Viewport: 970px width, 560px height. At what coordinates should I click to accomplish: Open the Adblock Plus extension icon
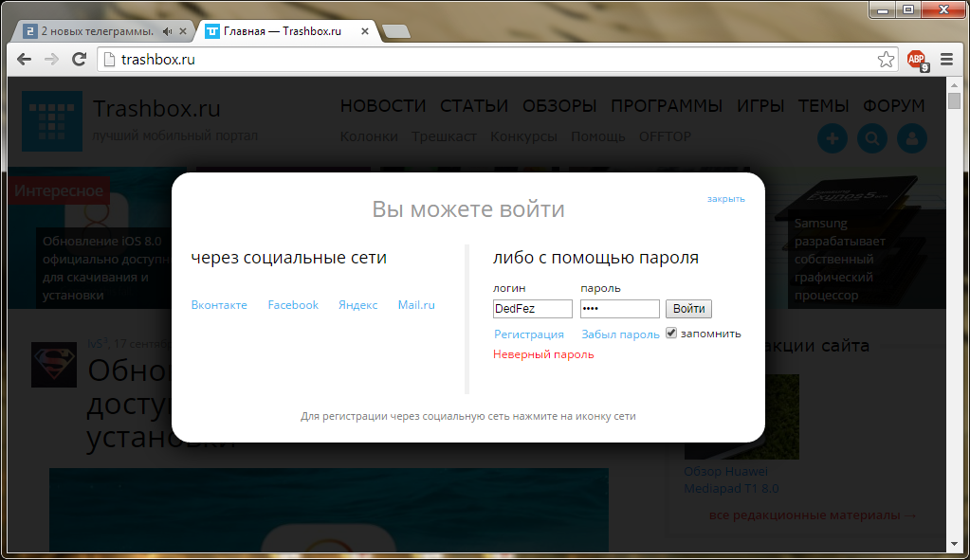click(918, 60)
